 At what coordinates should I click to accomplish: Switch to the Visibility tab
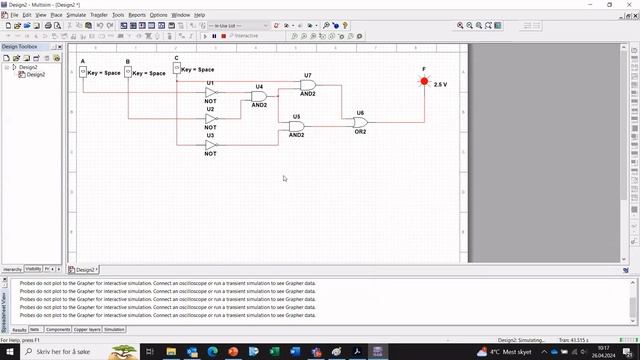point(33,269)
